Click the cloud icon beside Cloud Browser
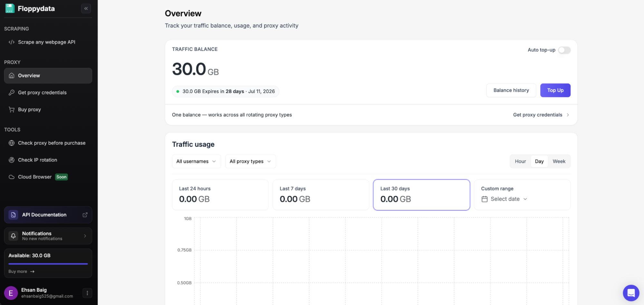Screen dimensions: 644x305 pos(12,177)
